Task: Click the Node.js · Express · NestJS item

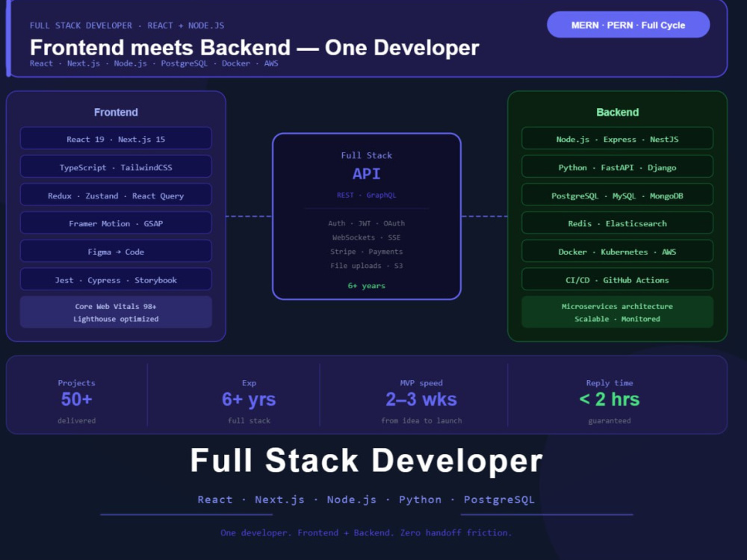Action: (x=618, y=139)
